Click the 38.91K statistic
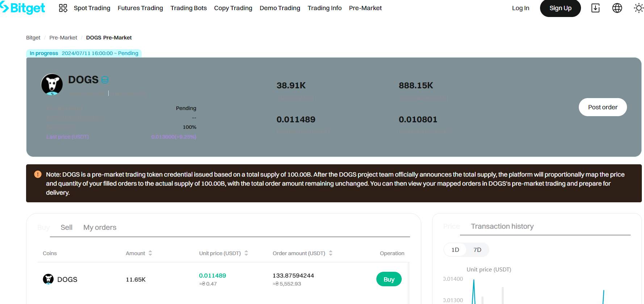 coord(291,85)
